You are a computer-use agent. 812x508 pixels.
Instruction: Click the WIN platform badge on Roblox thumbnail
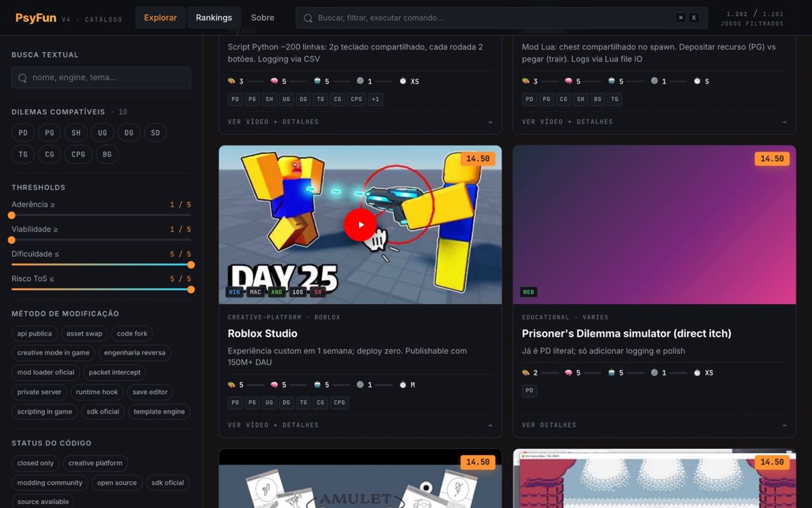pyautogui.click(x=234, y=292)
